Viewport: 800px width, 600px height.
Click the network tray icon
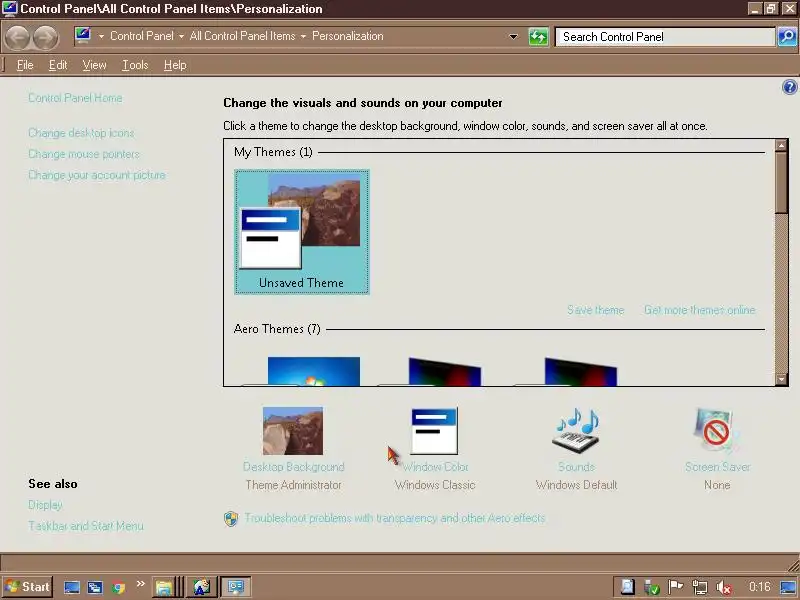coord(700,587)
